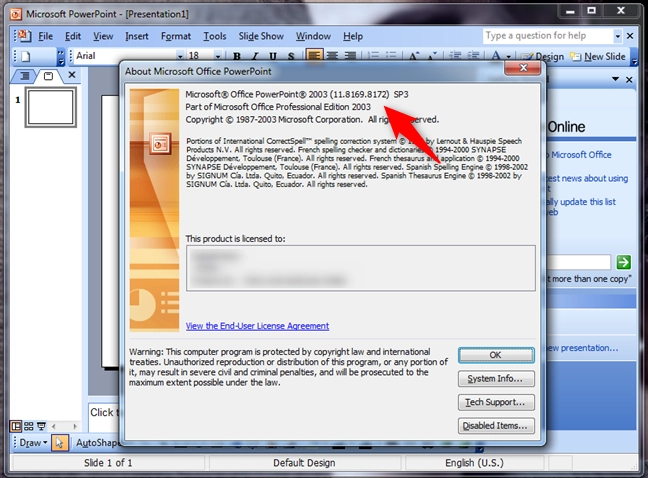This screenshot has width=648, height=478.
Task: Open the File menu
Action: point(45,36)
